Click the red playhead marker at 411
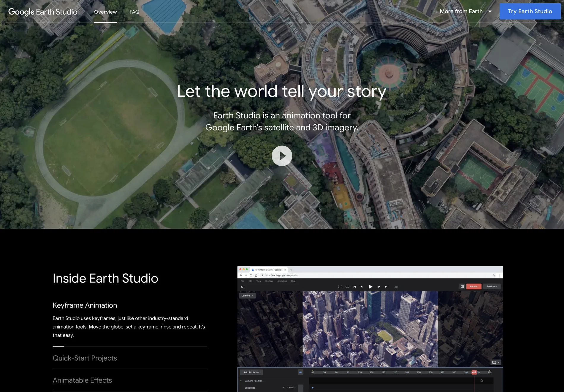Screen dimensions: 564x392 pos(474,372)
